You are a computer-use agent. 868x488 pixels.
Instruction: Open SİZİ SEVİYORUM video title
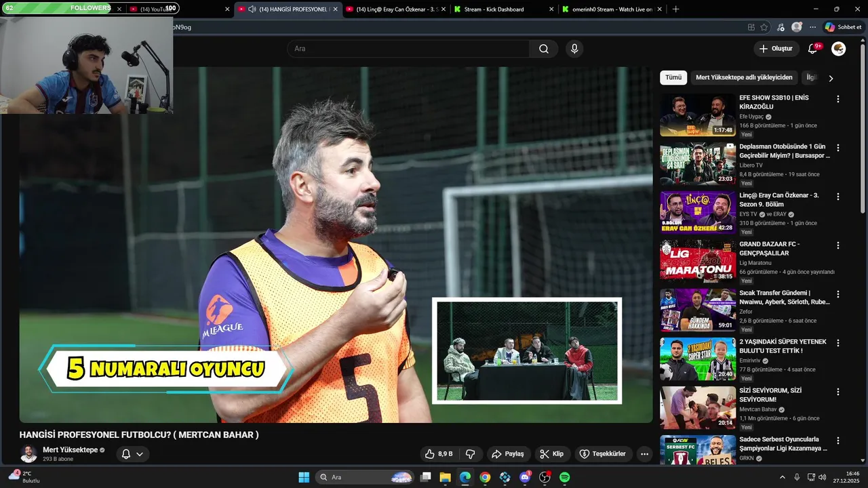click(x=770, y=395)
